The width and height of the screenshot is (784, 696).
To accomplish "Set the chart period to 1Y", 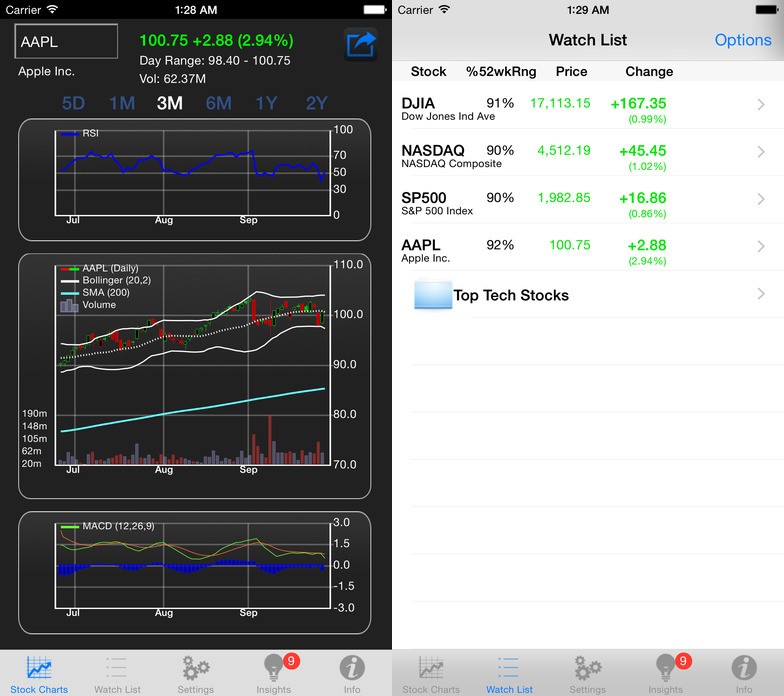I will (266, 103).
